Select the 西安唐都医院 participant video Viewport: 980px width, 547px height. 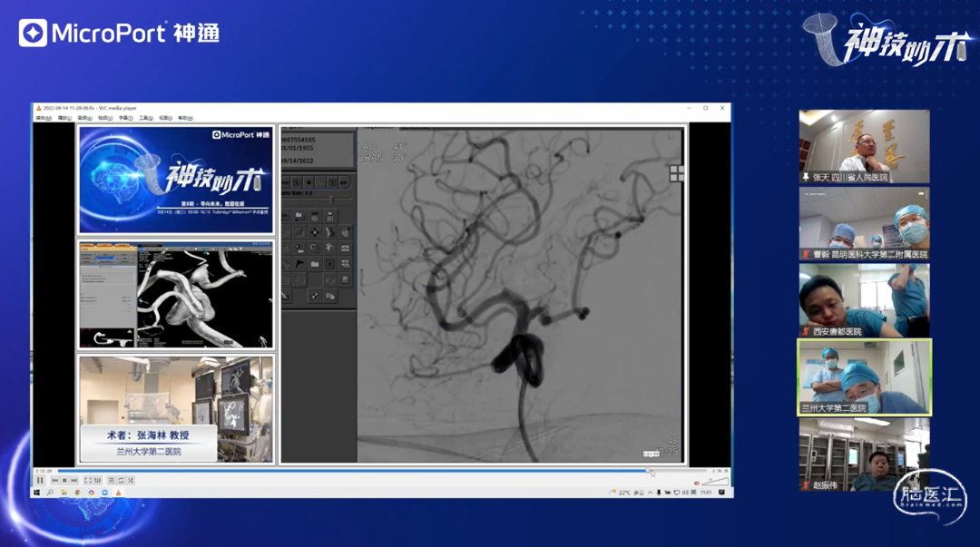point(865,300)
